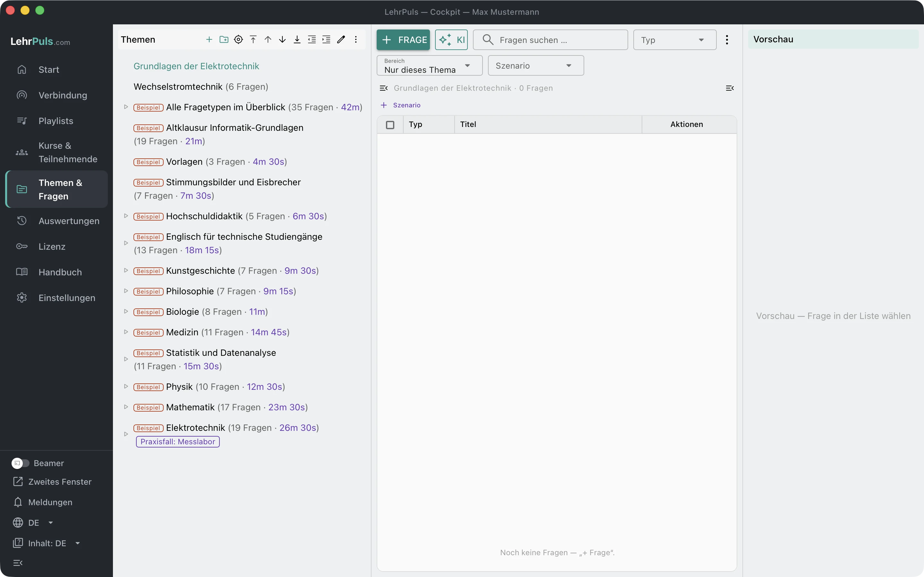Viewport: 924px width, 577px height.
Task: Add a Szenario via plus link
Action: point(400,105)
